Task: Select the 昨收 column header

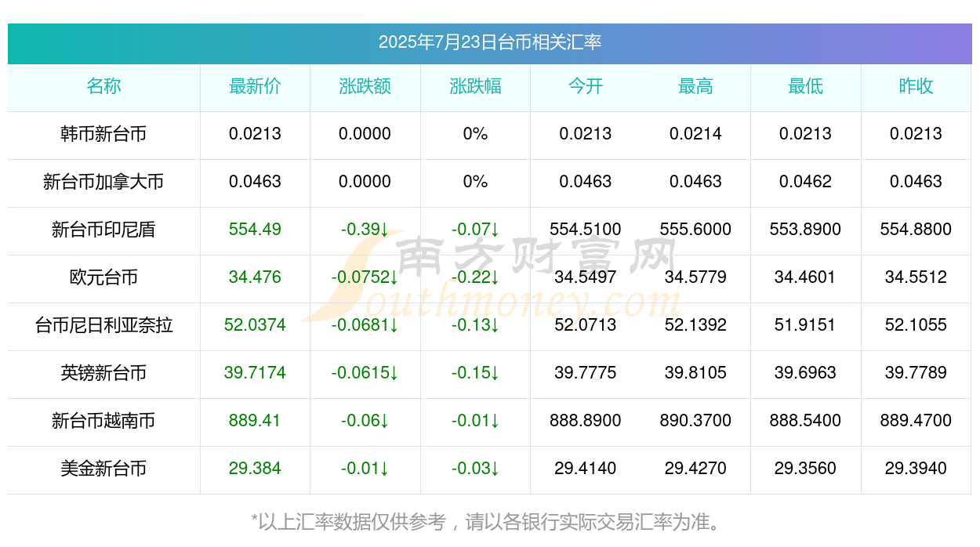Action: pyautogui.click(x=916, y=86)
